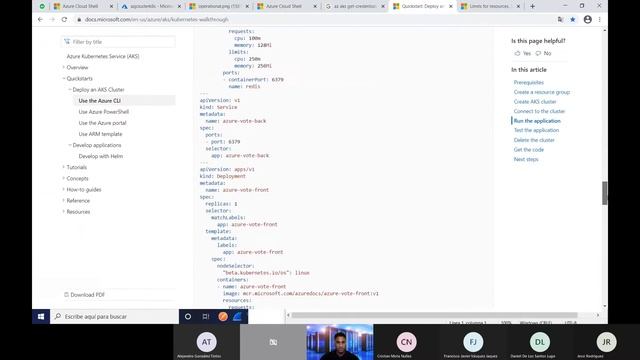This screenshot has width=640, height=360.
Task: Open Use the Azure portal article
Action: click(102, 123)
